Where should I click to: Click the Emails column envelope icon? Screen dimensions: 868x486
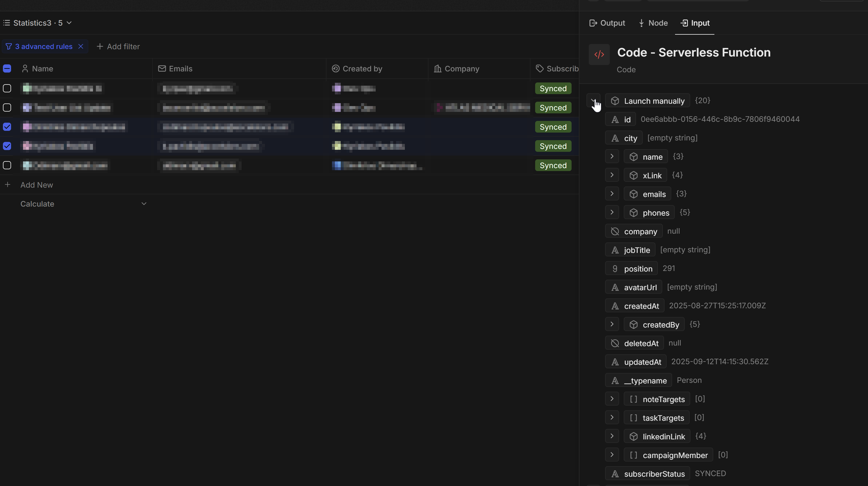point(162,69)
